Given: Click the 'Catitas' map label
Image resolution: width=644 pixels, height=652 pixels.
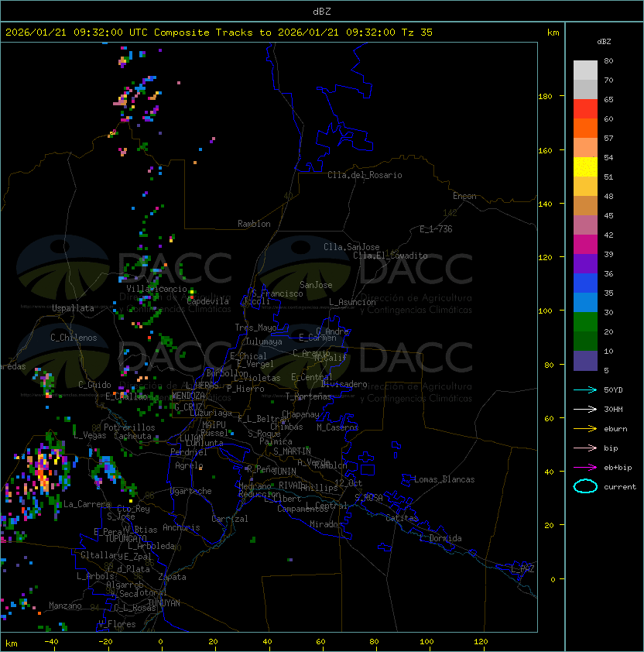Looking at the screenshot, I should 402,518.
